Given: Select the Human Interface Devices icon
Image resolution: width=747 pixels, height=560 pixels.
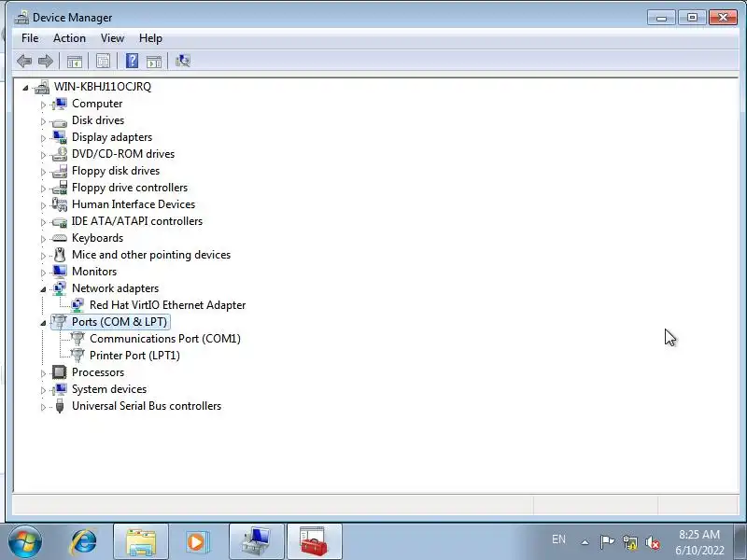Looking at the screenshot, I should pyautogui.click(x=60, y=204).
